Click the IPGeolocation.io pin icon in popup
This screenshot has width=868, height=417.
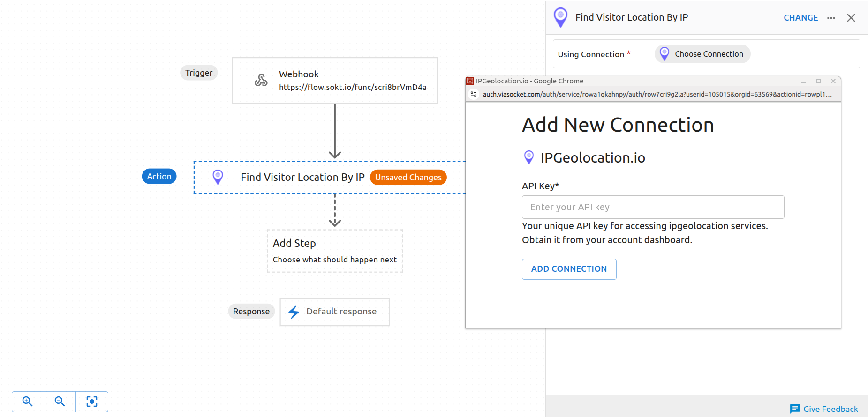pos(529,157)
